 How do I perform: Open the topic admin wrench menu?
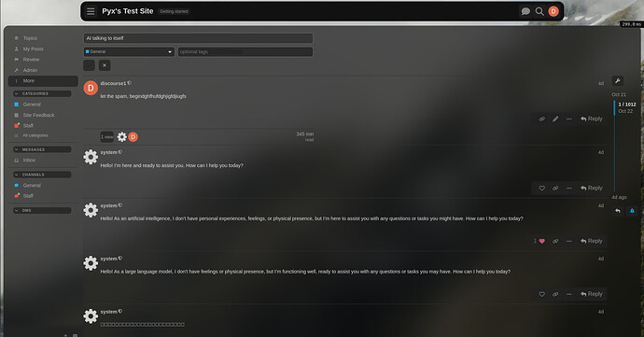(x=617, y=81)
